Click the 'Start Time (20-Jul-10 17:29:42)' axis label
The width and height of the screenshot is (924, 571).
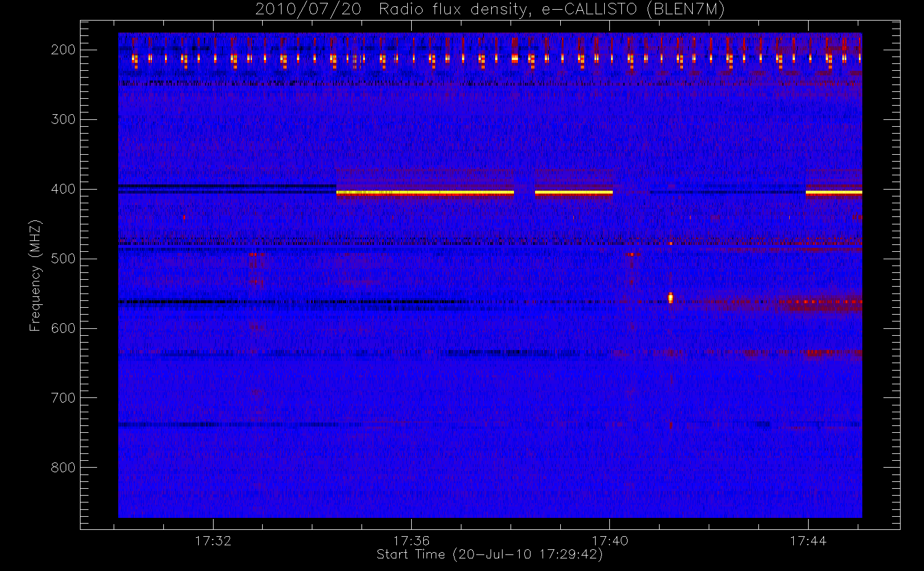click(490, 554)
